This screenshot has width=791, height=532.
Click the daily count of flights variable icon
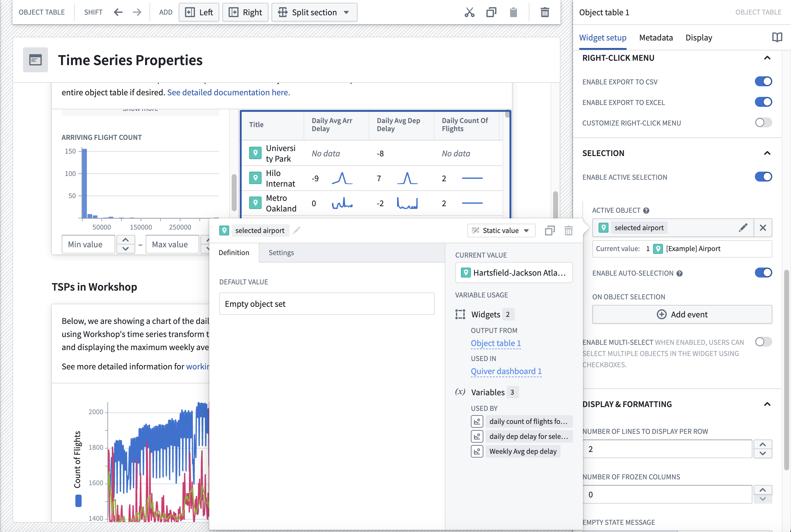477,421
